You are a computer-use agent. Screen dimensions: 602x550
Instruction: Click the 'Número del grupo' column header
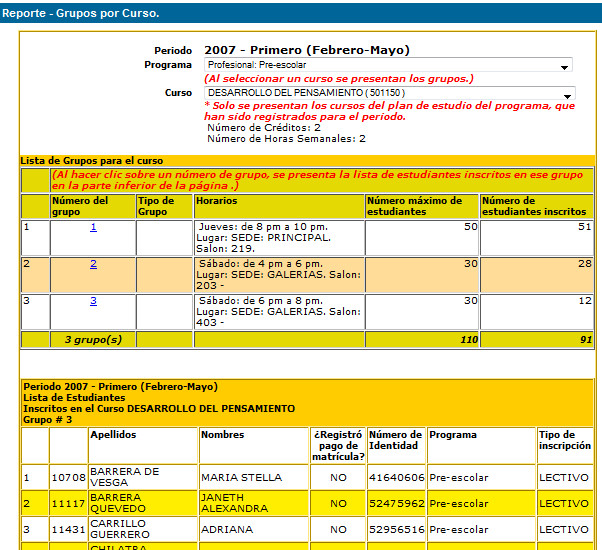click(93, 206)
